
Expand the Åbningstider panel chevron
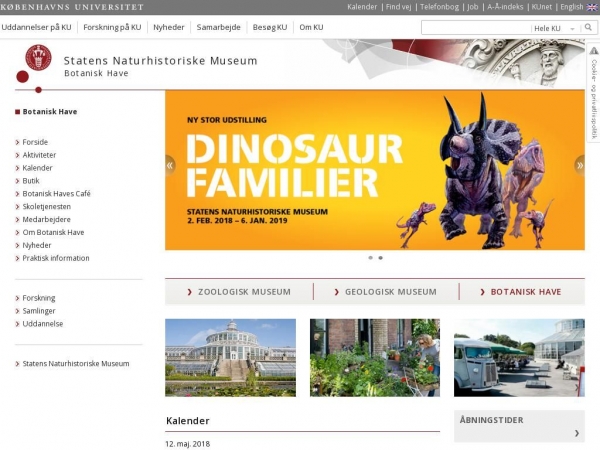pos(576,433)
